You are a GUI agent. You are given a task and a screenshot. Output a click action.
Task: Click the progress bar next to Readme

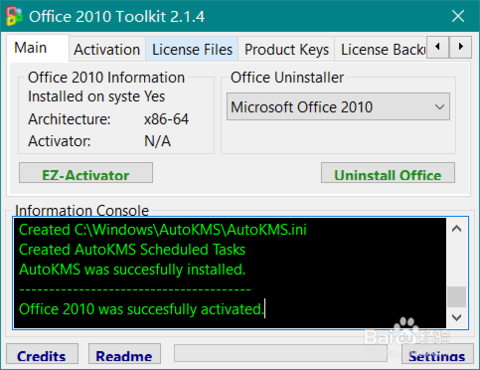(281, 353)
